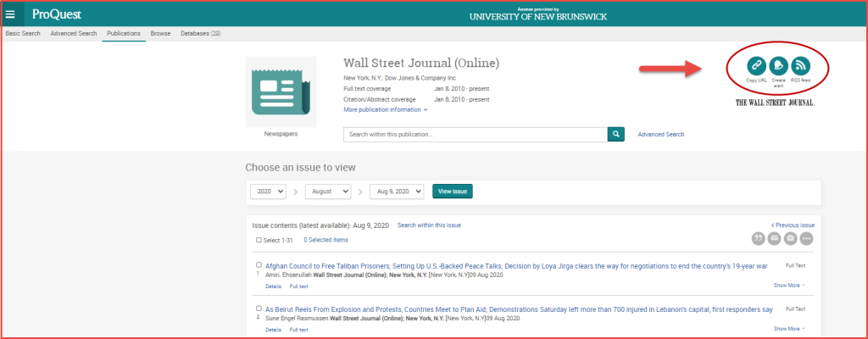
Task: Click Search within this issue link
Action: pyautogui.click(x=429, y=225)
